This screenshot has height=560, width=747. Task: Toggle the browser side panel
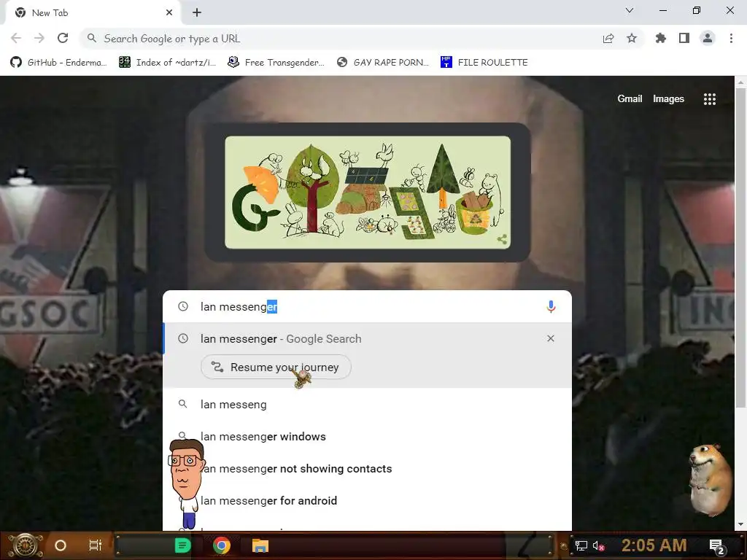tap(684, 39)
